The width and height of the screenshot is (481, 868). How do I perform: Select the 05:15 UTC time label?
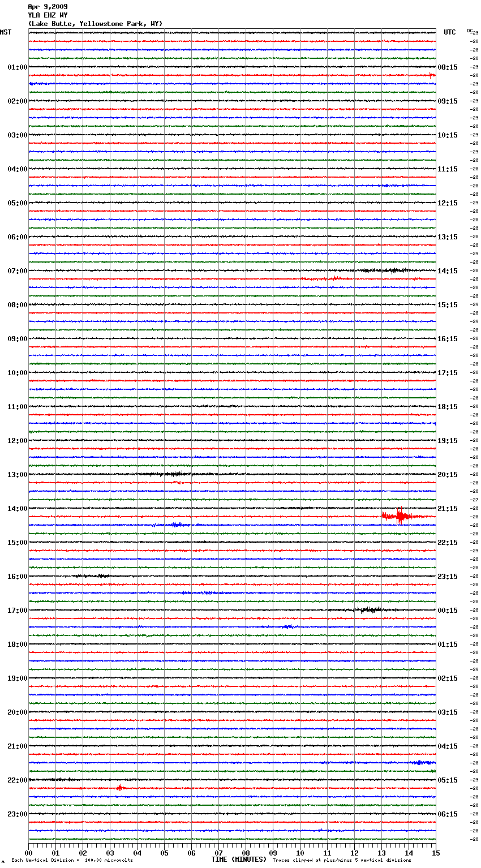(448, 780)
